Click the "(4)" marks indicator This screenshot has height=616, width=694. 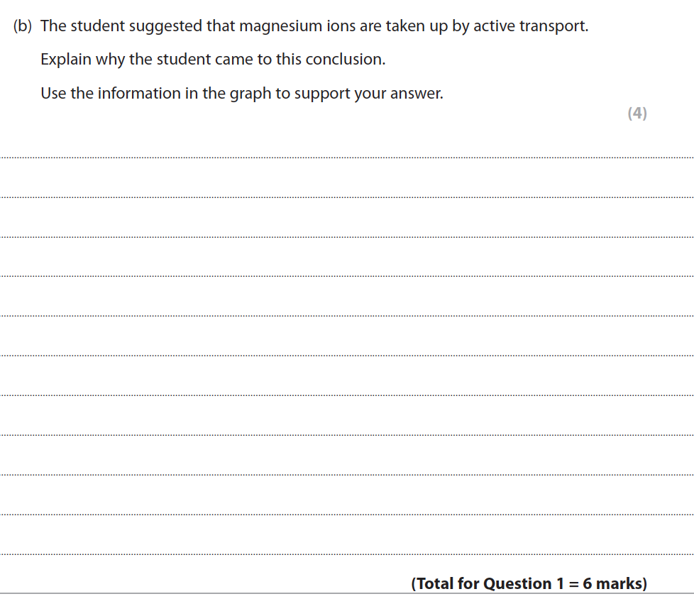(637, 114)
